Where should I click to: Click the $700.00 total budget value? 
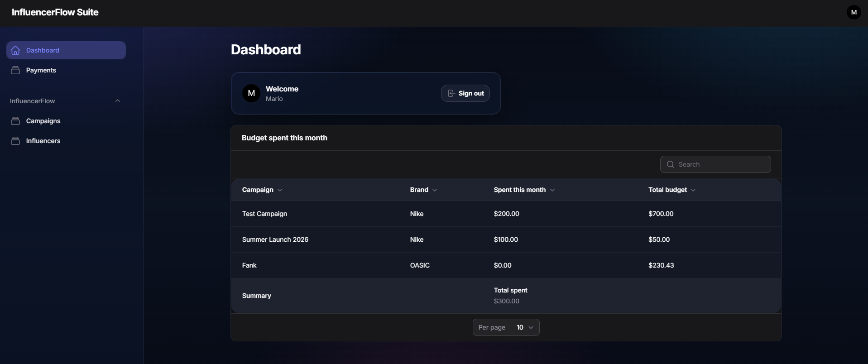coord(661,214)
